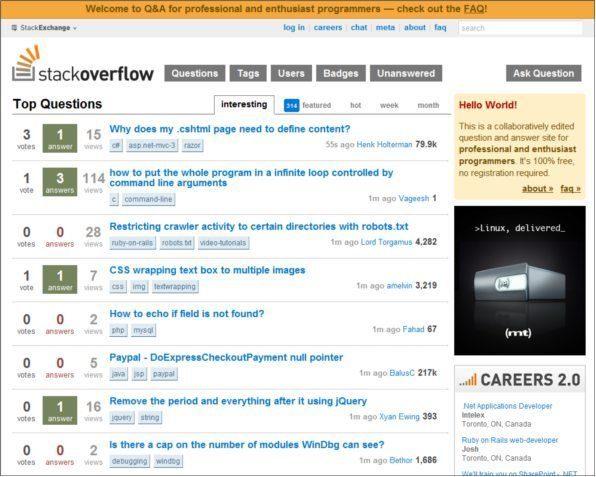Viewport: 596px width, 477px height.
Task: Switch to the week tab
Action: click(x=389, y=105)
